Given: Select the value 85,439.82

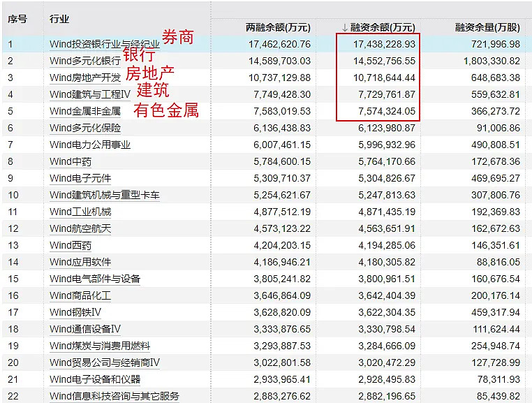Looking at the screenshot, I should (498, 396).
